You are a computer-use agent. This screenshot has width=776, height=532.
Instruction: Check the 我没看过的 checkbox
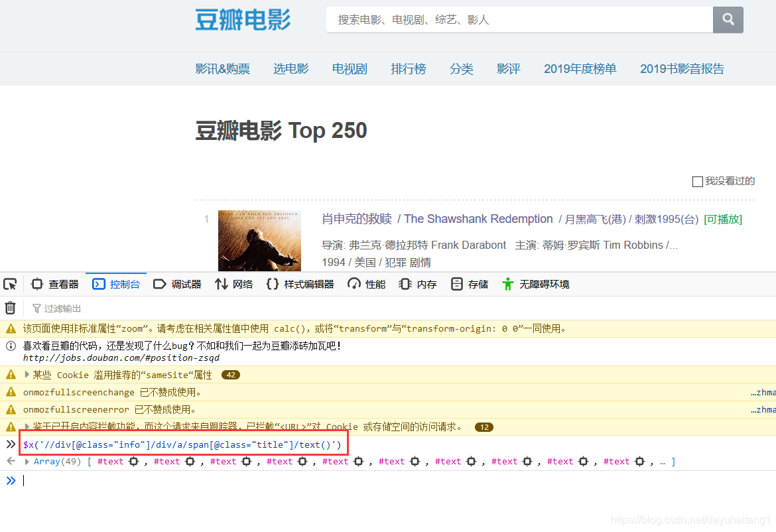(x=697, y=182)
